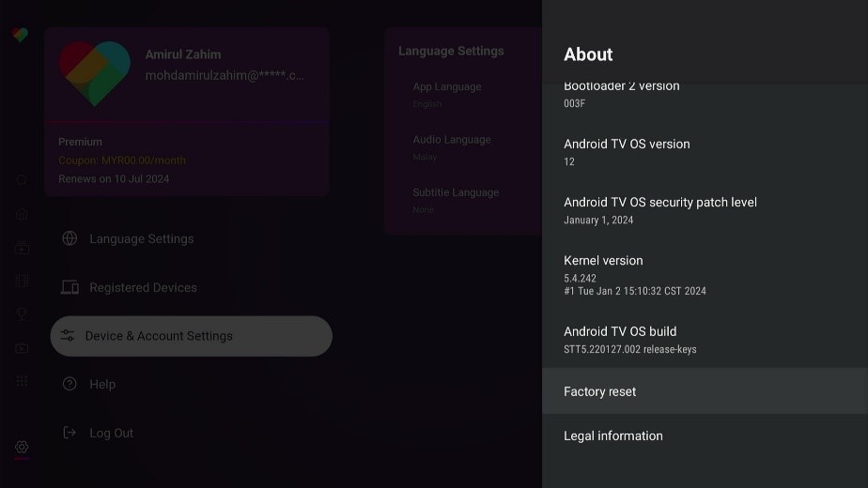Click the About panel title
The width and height of the screenshot is (868, 488).
click(x=588, y=54)
